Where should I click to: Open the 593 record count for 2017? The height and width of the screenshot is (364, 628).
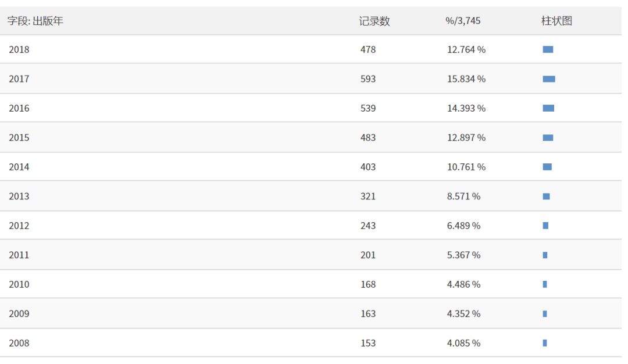click(368, 79)
